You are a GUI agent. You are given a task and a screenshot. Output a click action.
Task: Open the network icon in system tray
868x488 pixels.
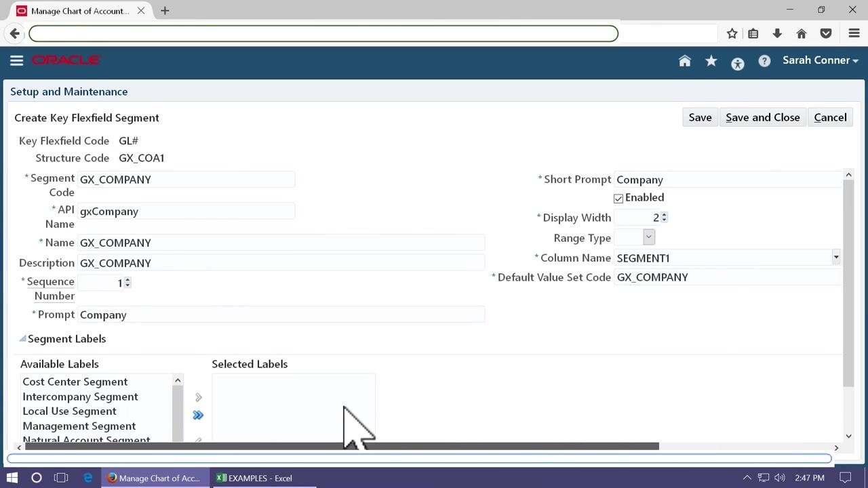[x=764, y=478]
